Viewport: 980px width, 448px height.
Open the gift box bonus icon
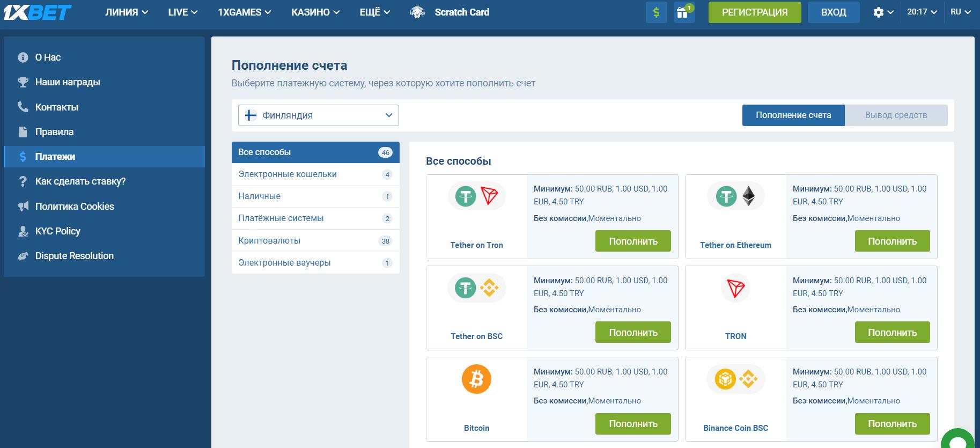click(683, 12)
